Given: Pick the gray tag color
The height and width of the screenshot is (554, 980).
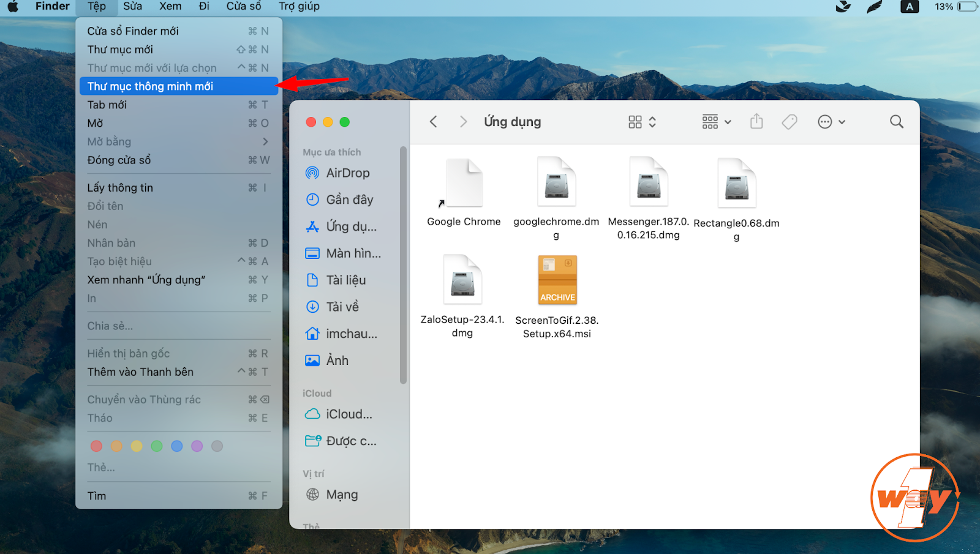Looking at the screenshot, I should 217,446.
